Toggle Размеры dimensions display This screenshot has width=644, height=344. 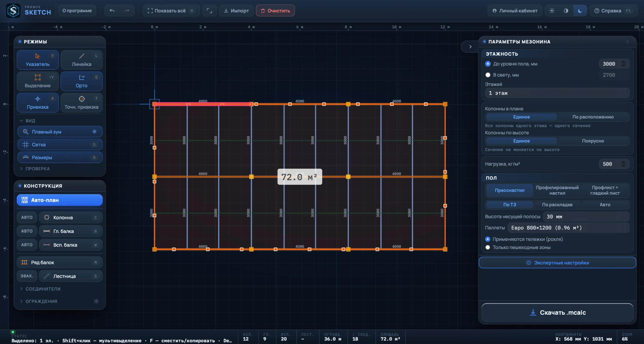[60, 157]
